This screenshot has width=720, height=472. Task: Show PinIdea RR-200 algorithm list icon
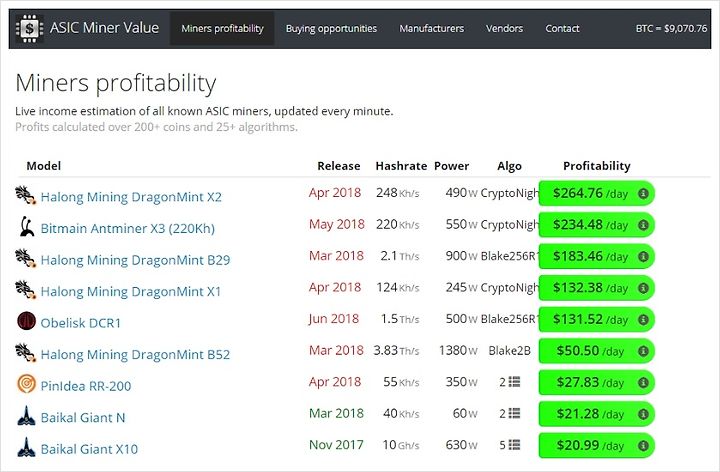514,382
